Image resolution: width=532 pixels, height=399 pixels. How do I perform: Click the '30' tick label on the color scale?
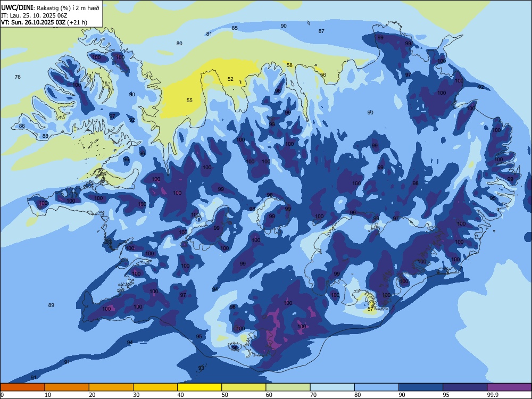pos(136,395)
